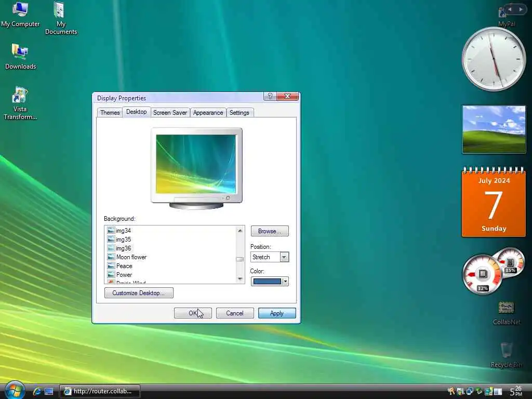Click the sidebar previous arrow
The width and height of the screenshot is (532, 399).
510,9
